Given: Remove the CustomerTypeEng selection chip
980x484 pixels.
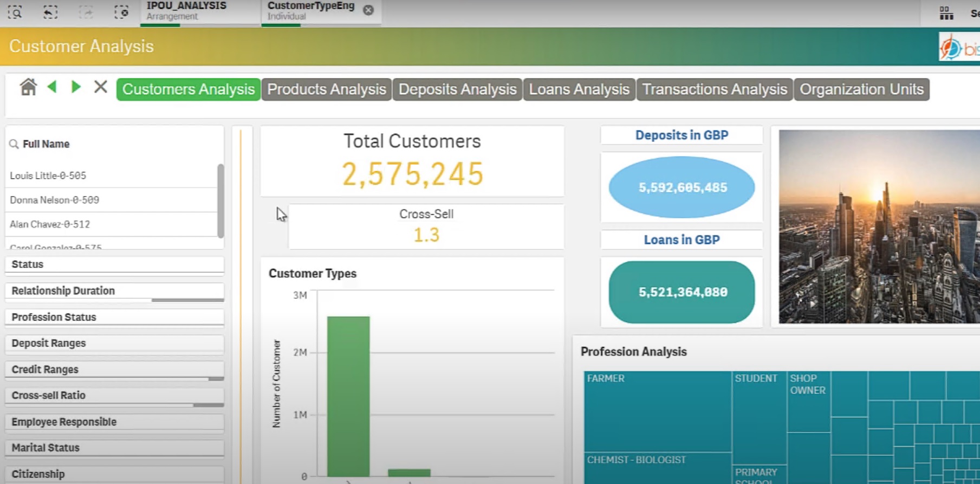Looking at the screenshot, I should click(368, 10).
